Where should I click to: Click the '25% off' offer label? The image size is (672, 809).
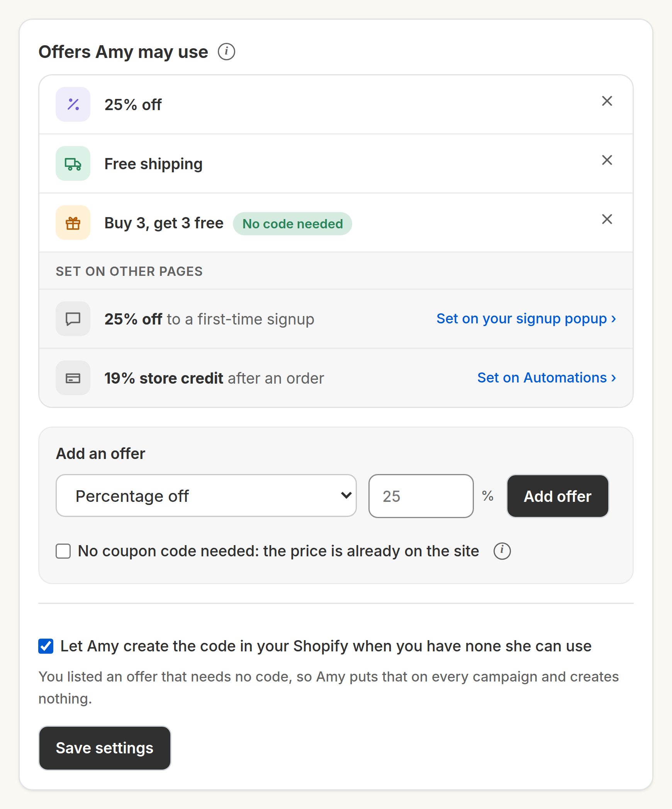point(133,105)
